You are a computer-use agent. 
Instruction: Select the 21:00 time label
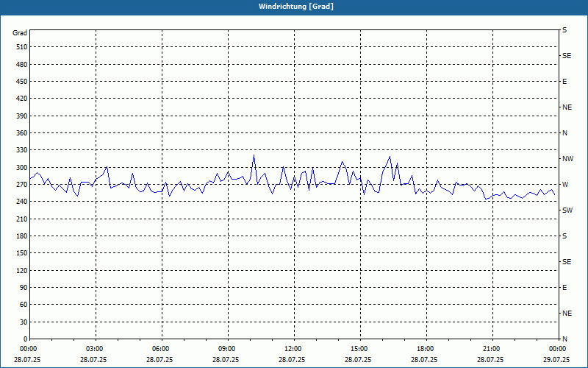(491, 349)
